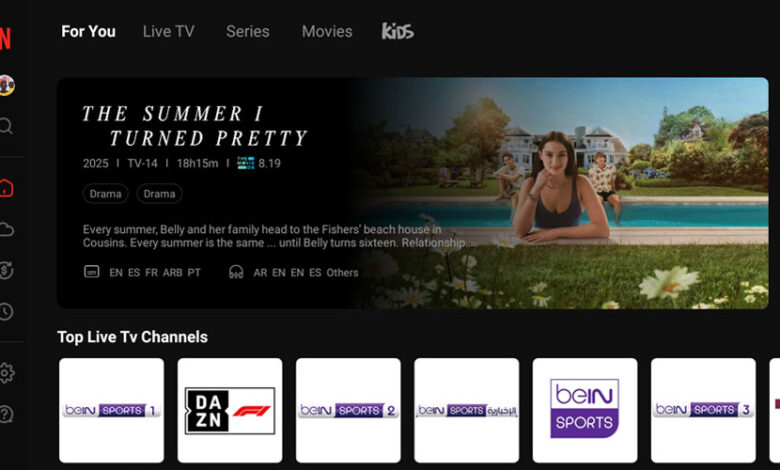The width and height of the screenshot is (780, 470).
Task: Switch to the Live TV tab
Action: coord(168,31)
